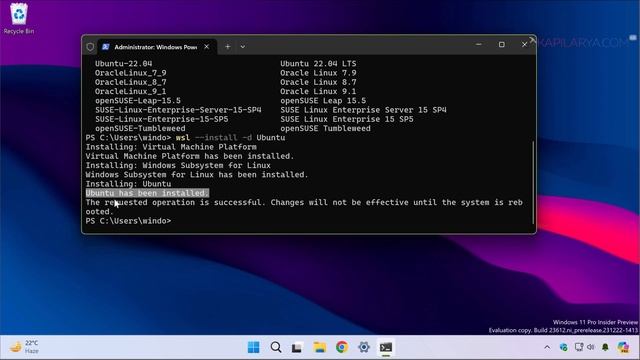Click 'Virtual Machine Platform has been installed.' line
This screenshot has width=640, height=360.
tap(190, 156)
